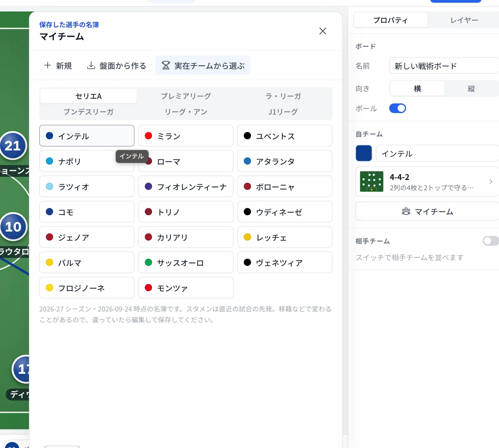Select the ウディネーゼ team
Image resolution: width=499 pixels, height=448 pixels.
coord(285,212)
